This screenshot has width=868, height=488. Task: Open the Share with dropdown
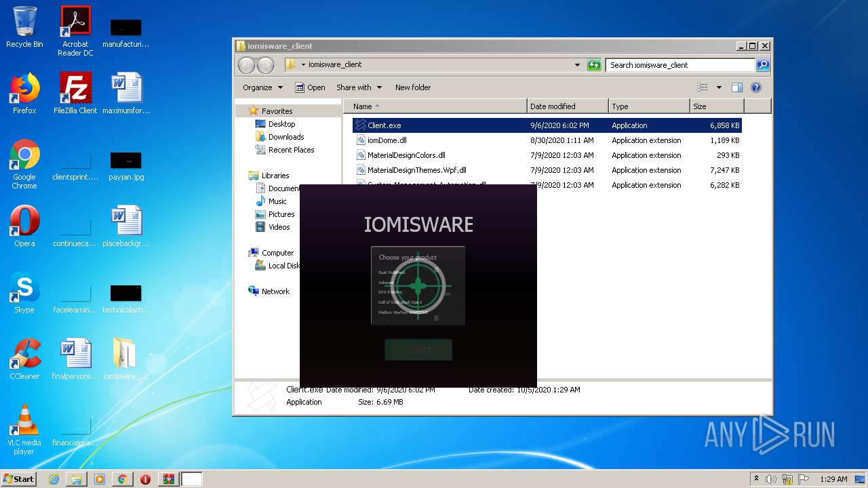359,87
